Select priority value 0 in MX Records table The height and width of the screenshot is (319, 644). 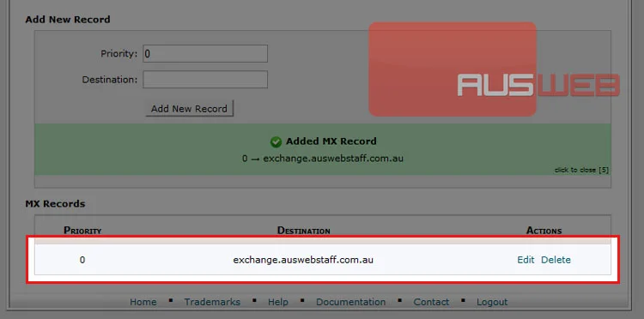pyautogui.click(x=82, y=260)
